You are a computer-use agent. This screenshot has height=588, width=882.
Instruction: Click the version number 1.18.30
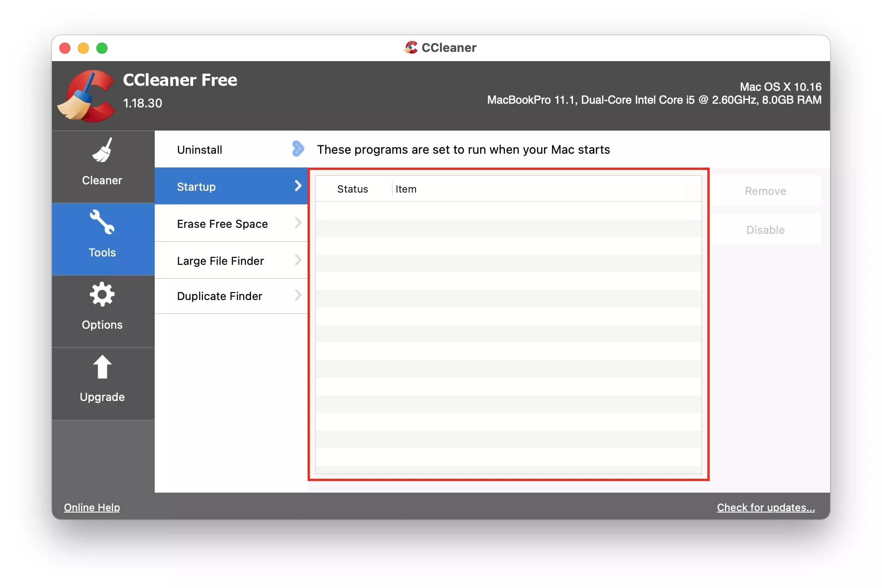(143, 103)
